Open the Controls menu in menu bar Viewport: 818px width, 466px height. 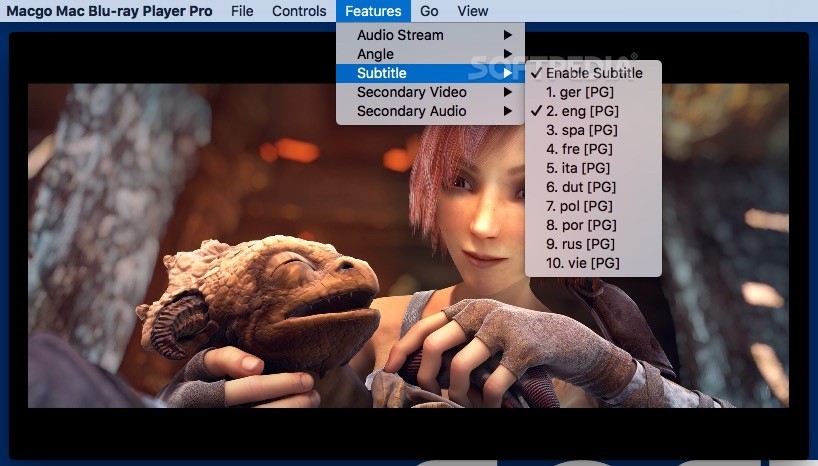[x=300, y=11]
